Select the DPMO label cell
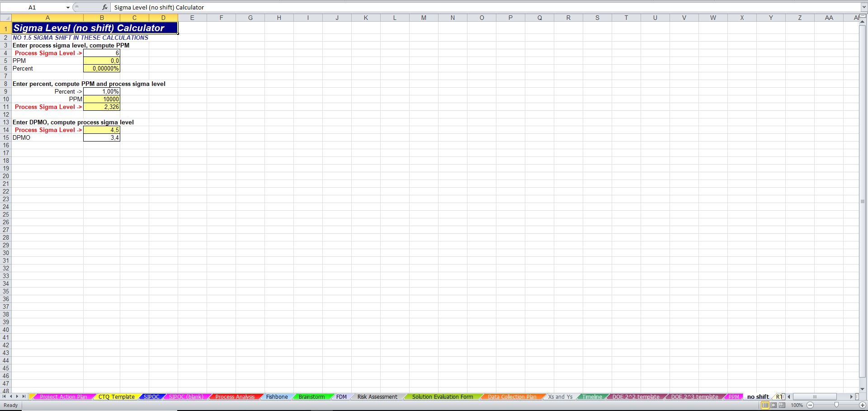Image resolution: width=868 pixels, height=411 pixels. pyautogui.click(x=47, y=137)
